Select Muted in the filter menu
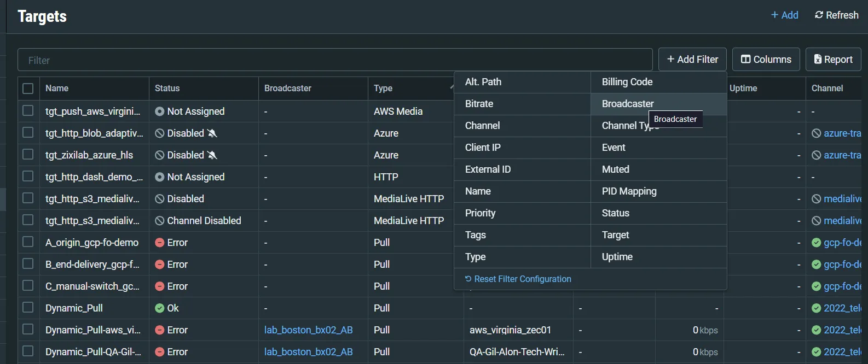The image size is (868, 364). pos(659,169)
